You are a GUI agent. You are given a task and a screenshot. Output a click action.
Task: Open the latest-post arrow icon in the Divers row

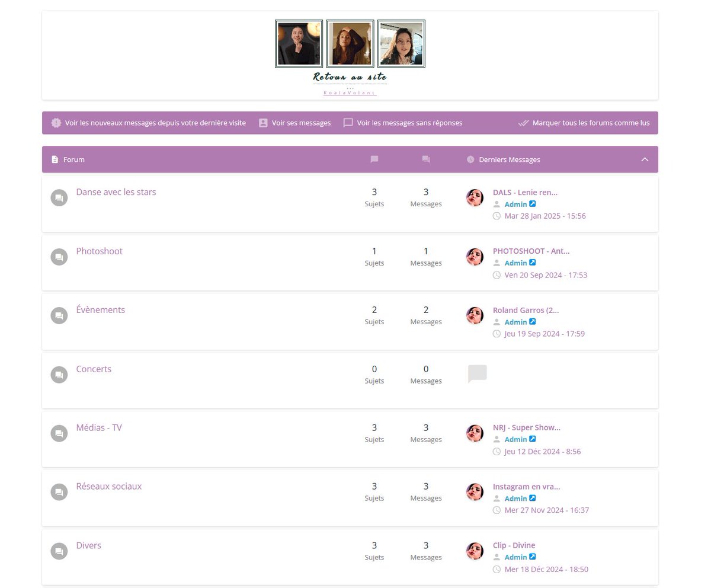click(x=532, y=557)
